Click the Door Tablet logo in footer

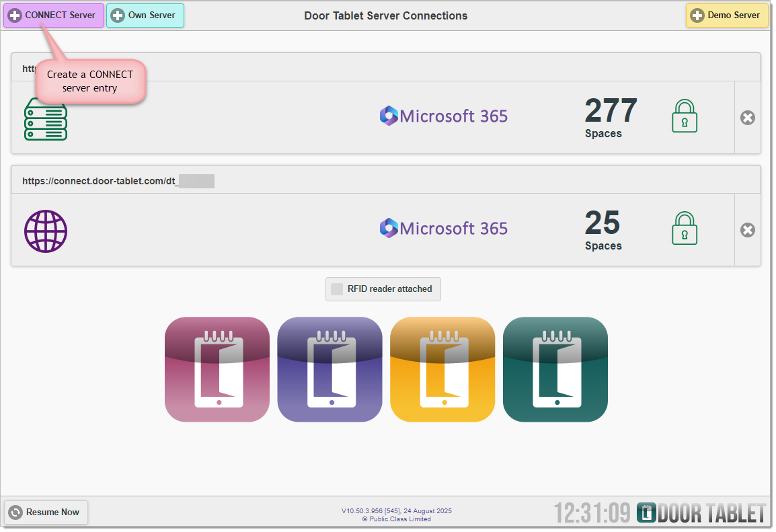pyautogui.click(x=701, y=513)
